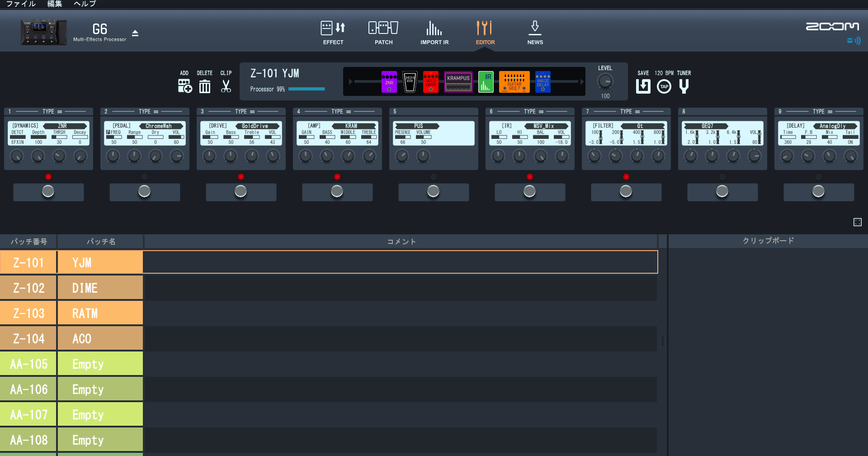This screenshot has height=456, width=868.
Task: Open slot 6 TYPE selector
Action: (533, 111)
